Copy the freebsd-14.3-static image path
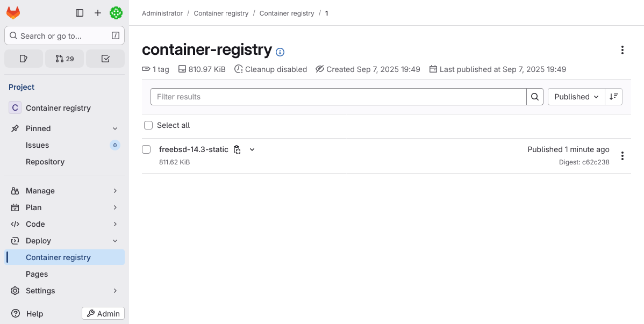This screenshot has height=324, width=644. pos(237,149)
